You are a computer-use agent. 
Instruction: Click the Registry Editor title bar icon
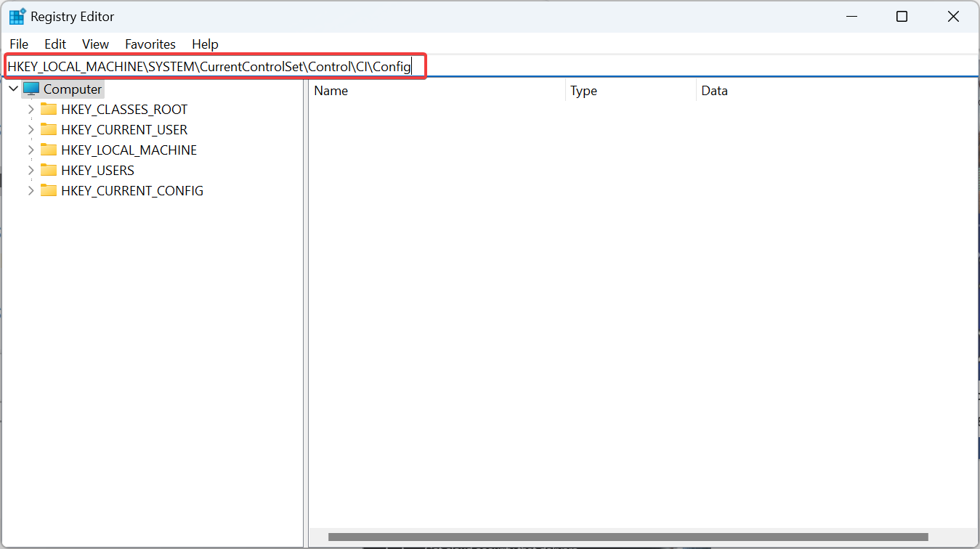[x=17, y=17]
